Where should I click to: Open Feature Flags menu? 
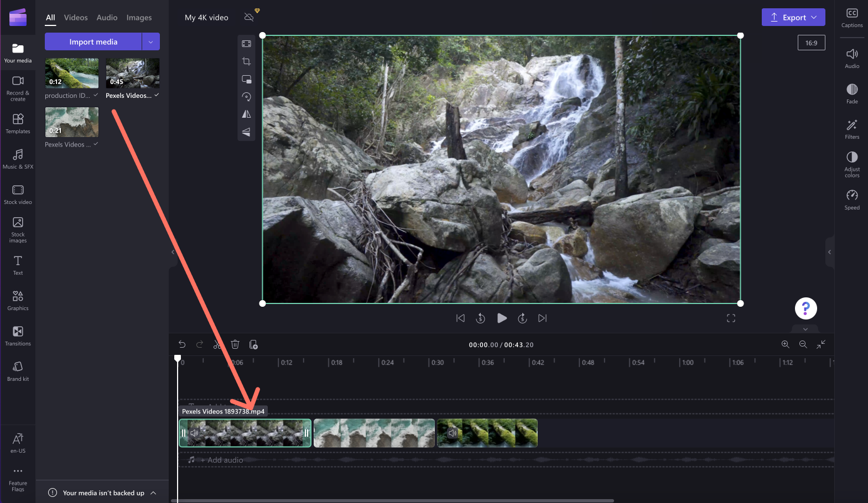[x=18, y=479]
